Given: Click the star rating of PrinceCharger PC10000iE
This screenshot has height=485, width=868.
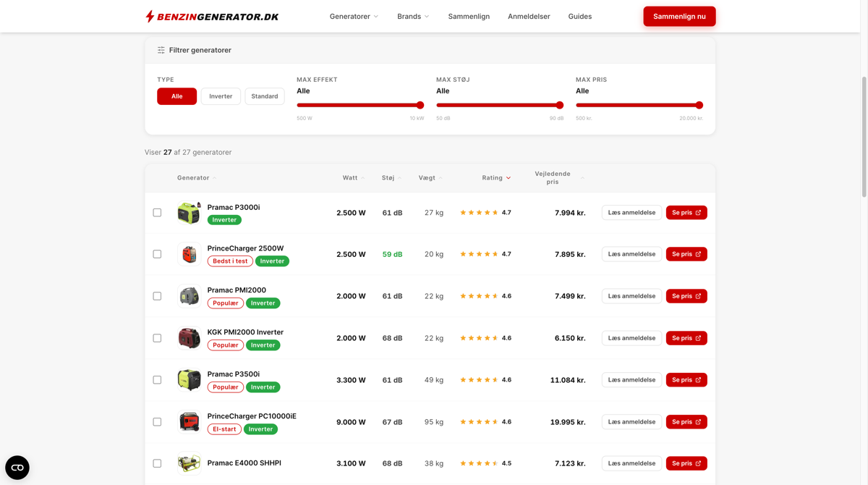Looking at the screenshot, I should click(x=479, y=422).
